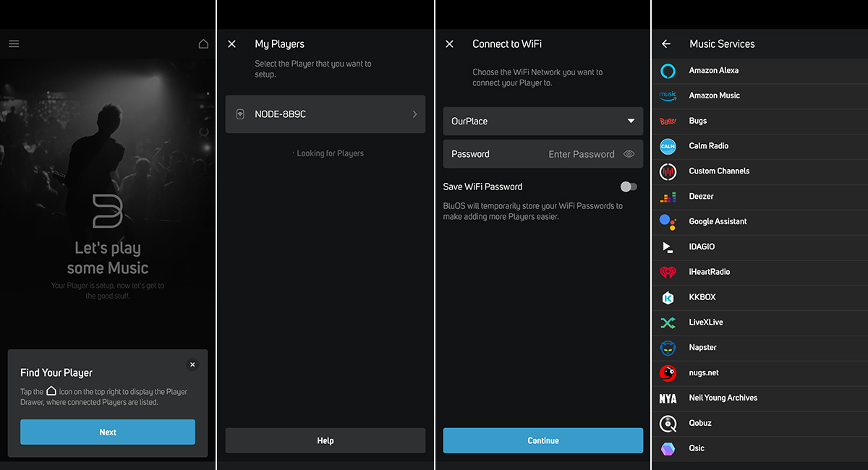Tap the home Player Drawer icon
The height and width of the screenshot is (470, 868).
203,44
